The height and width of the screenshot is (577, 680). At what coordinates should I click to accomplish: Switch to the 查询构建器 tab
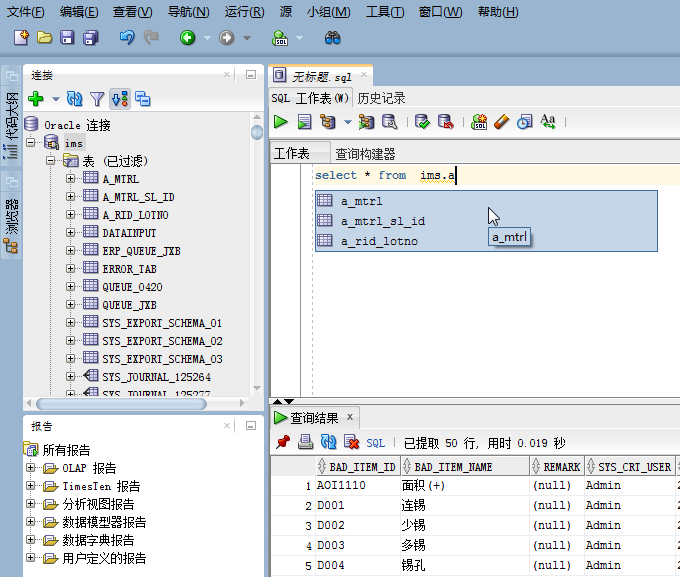click(x=365, y=154)
